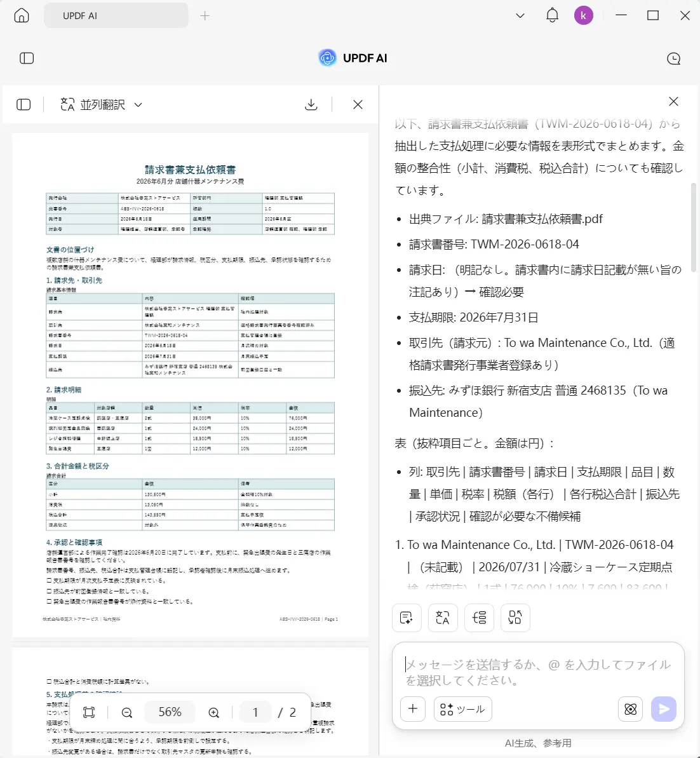Click the heading 2. 請求明細
The height and width of the screenshot is (758, 700).
(64, 389)
